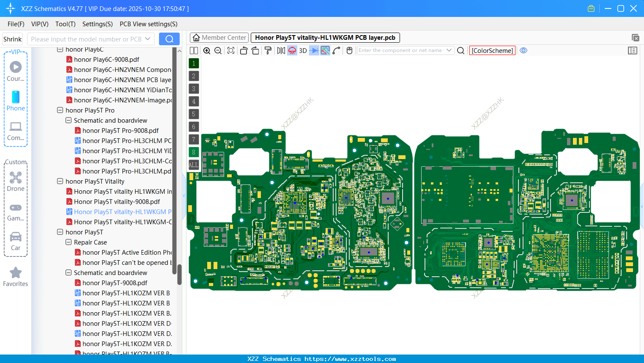Select the Phone category
This screenshot has height=363, width=644.
click(x=16, y=101)
